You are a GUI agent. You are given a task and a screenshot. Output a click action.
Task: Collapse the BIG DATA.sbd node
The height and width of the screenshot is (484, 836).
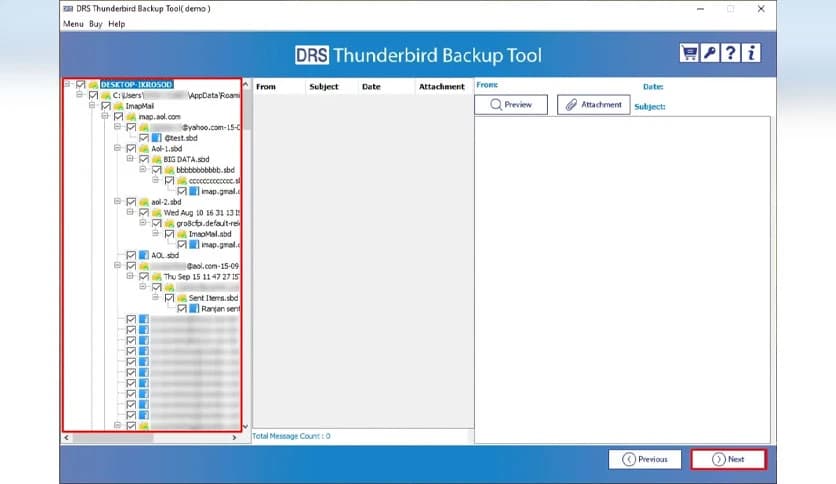tap(130, 158)
